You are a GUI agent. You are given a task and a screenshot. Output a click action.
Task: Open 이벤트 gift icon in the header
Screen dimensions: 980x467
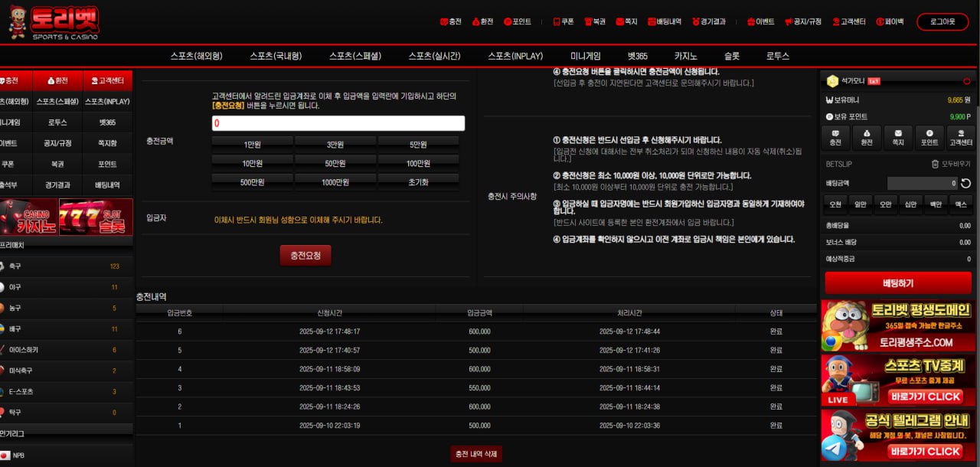point(760,21)
